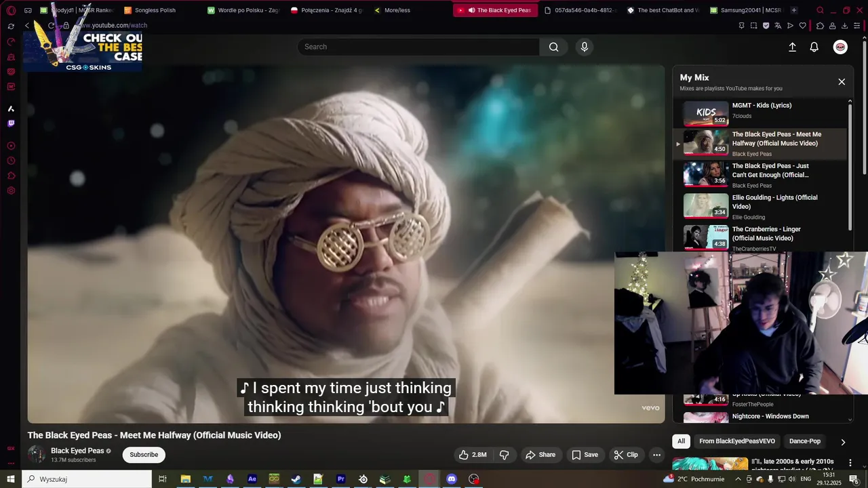Open the Black Eyed Peas channel avatar
The height and width of the screenshot is (488, 868).
(x=37, y=455)
